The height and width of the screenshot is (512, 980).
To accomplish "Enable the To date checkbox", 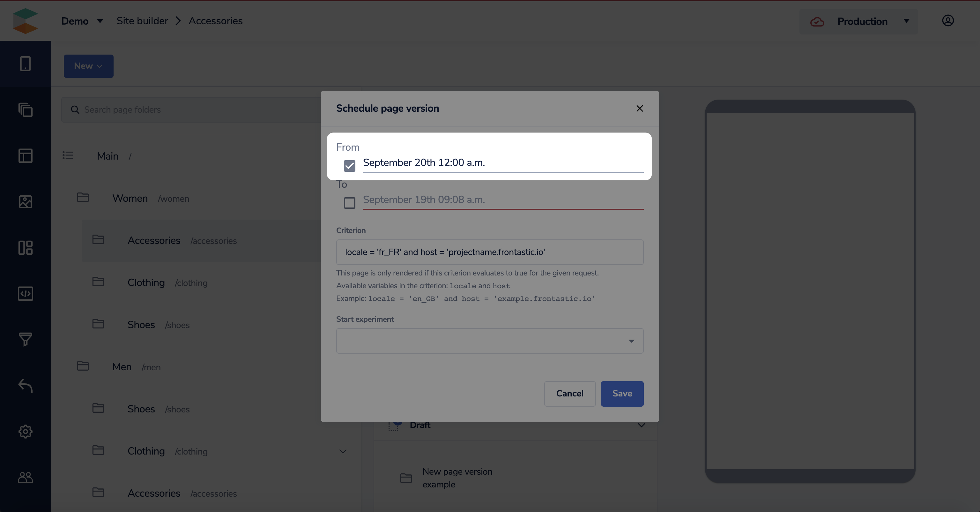I will pyautogui.click(x=349, y=203).
